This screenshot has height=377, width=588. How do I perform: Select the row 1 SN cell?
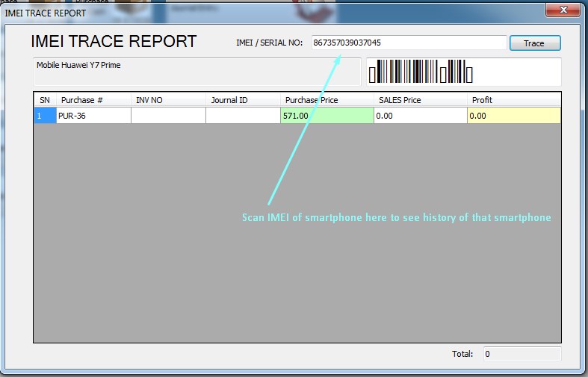click(x=45, y=116)
